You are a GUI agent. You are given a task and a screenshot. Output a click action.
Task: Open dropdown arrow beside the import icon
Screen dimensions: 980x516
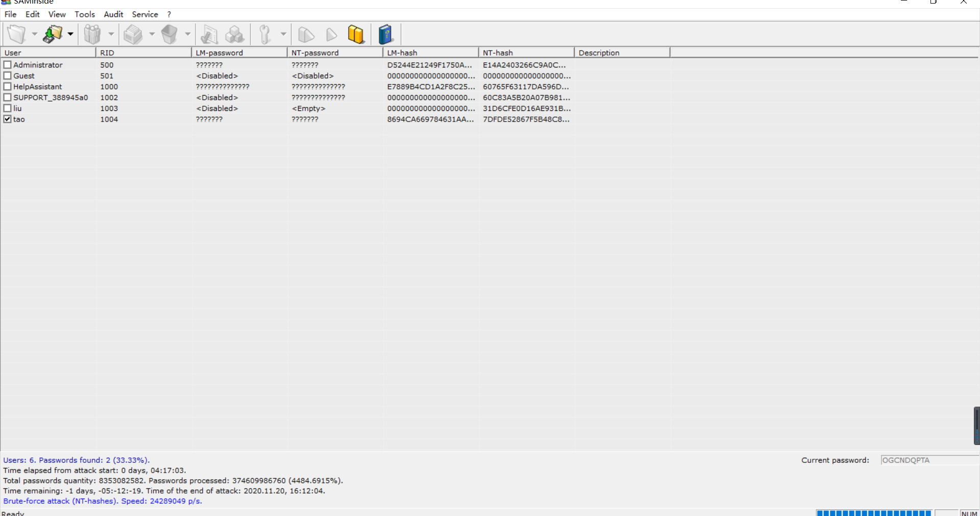[x=70, y=34]
